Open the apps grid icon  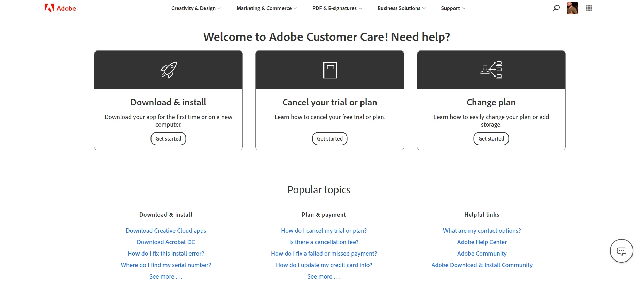pos(589,8)
